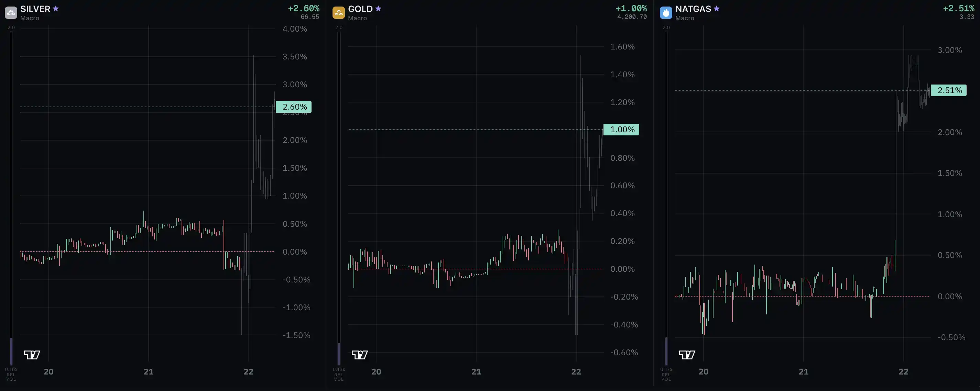Click GOLD relative volume bar
This screenshot has width=980, height=391.
click(x=339, y=198)
